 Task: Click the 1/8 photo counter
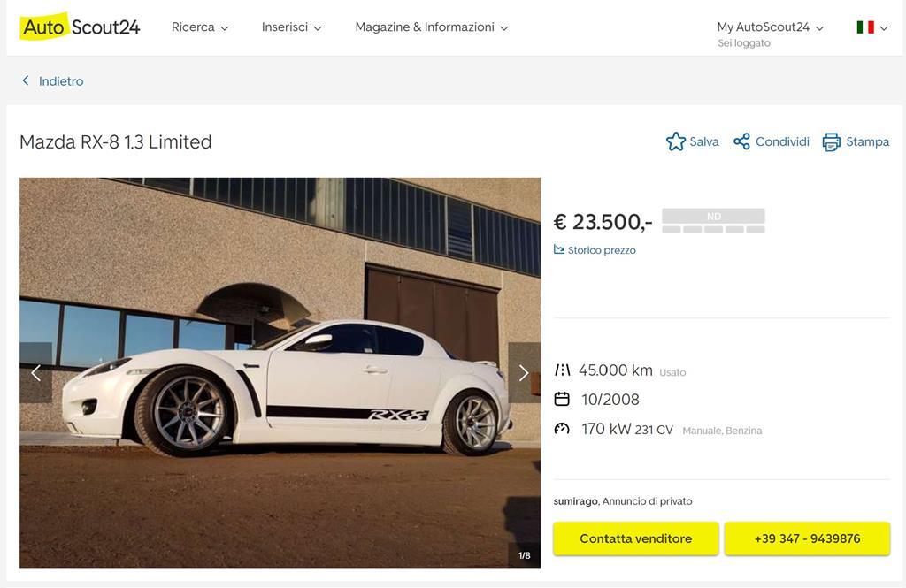525,555
